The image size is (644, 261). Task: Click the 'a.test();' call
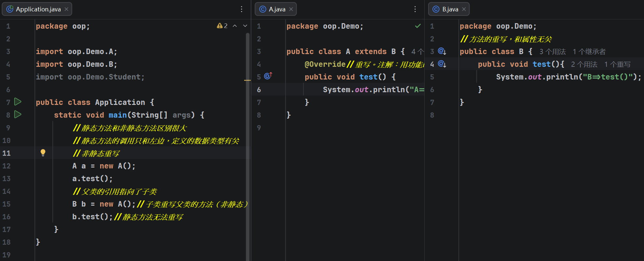tap(92, 179)
